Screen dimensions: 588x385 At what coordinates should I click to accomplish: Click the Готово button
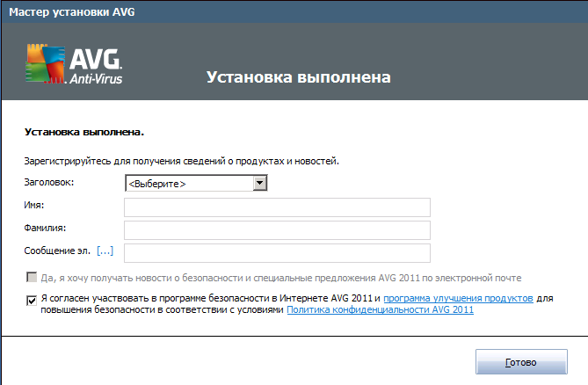[521, 362]
